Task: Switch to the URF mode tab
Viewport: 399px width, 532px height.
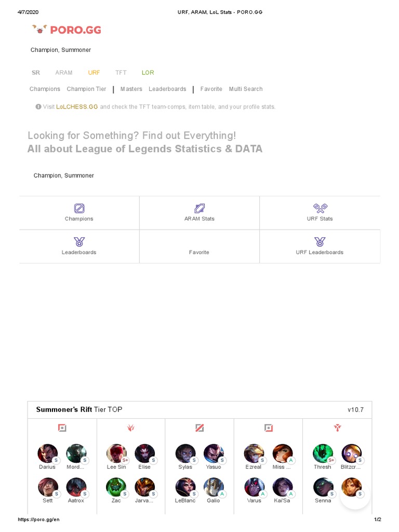Action: [94, 73]
